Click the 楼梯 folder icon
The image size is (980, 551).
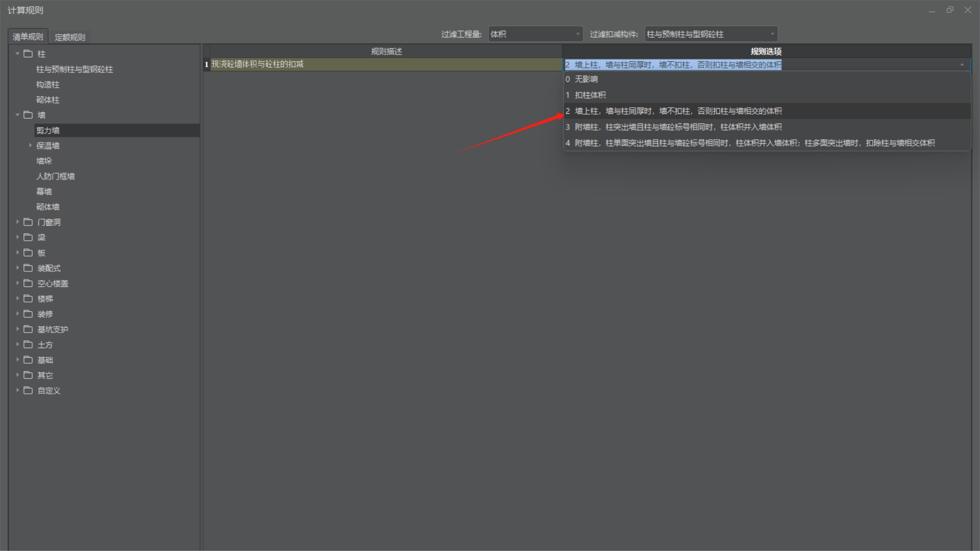(28, 298)
